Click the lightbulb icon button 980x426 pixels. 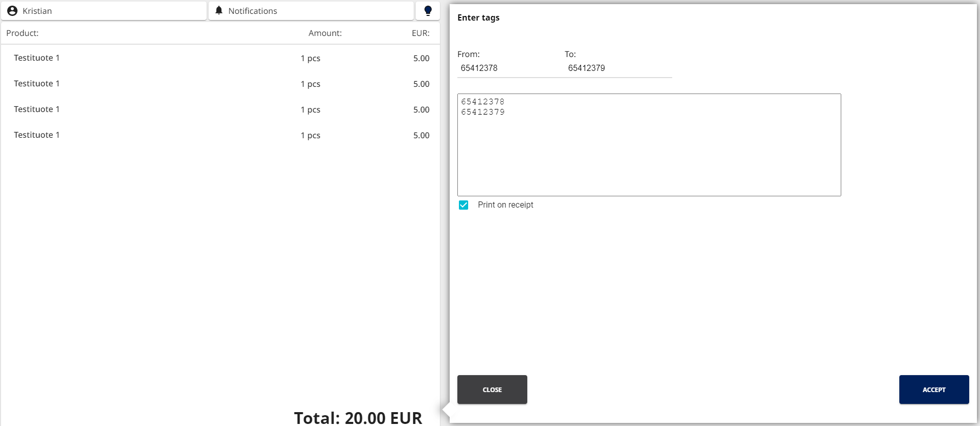coord(428,11)
